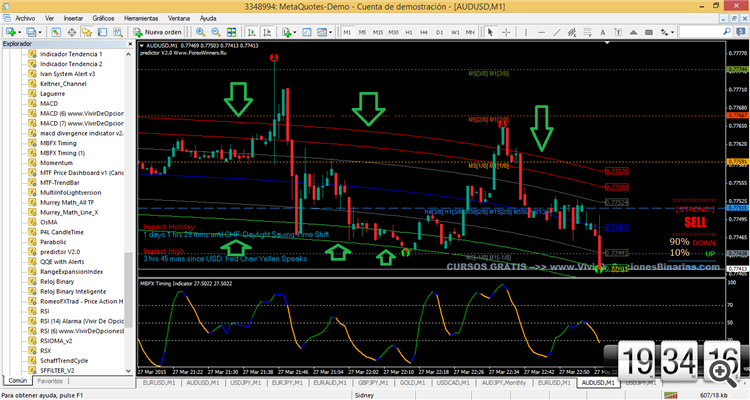Open the Indicators list dropdown arrow
750x400 pixels.
tap(295, 32)
